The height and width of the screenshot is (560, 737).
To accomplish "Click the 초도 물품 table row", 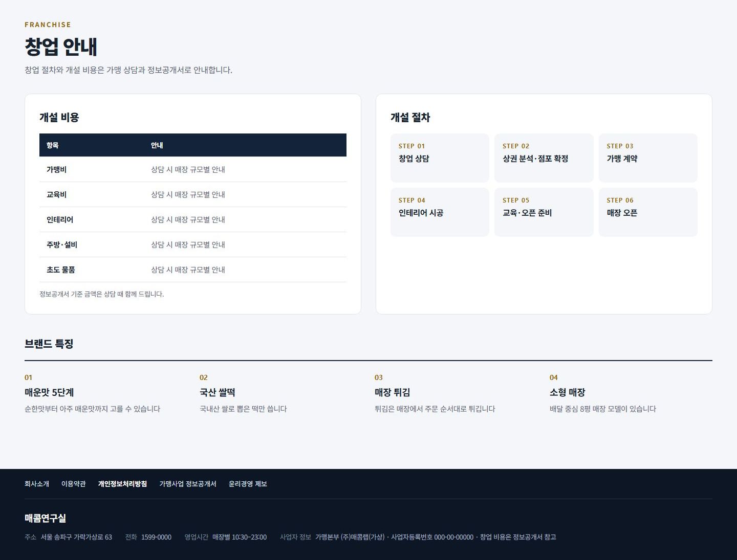I will point(193,270).
